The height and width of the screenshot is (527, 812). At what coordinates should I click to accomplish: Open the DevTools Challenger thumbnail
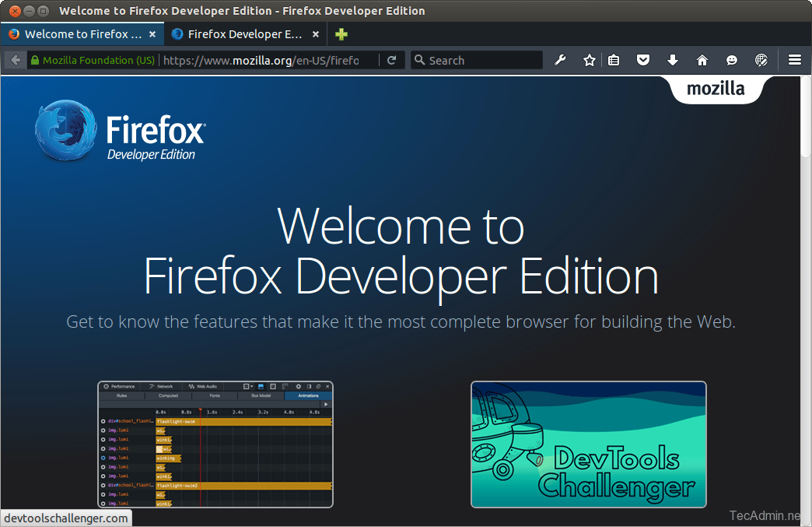click(589, 444)
